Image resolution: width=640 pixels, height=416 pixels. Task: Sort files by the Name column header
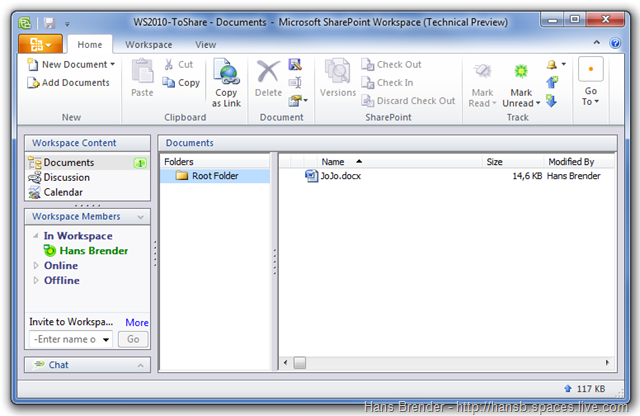point(333,161)
